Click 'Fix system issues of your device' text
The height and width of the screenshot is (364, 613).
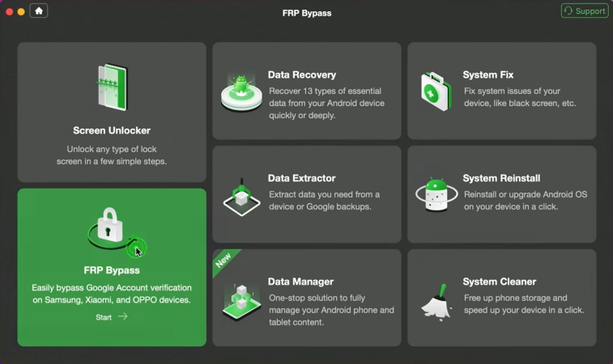click(x=520, y=97)
